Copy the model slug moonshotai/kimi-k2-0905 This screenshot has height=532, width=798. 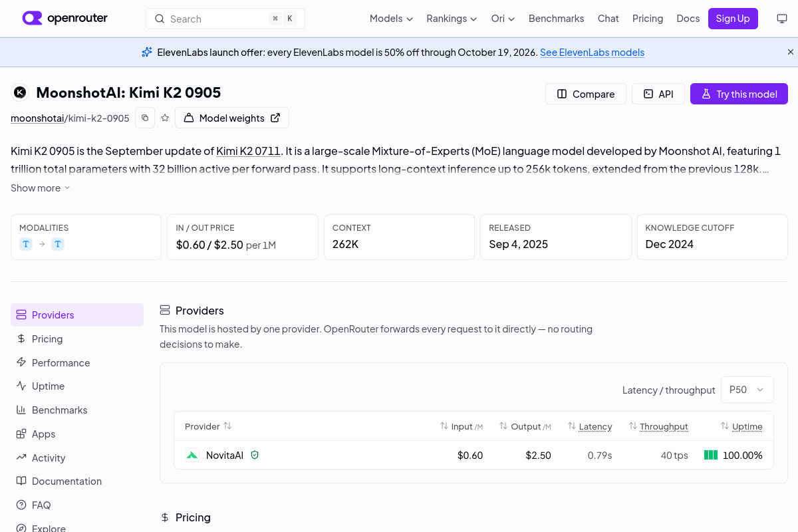(x=145, y=118)
